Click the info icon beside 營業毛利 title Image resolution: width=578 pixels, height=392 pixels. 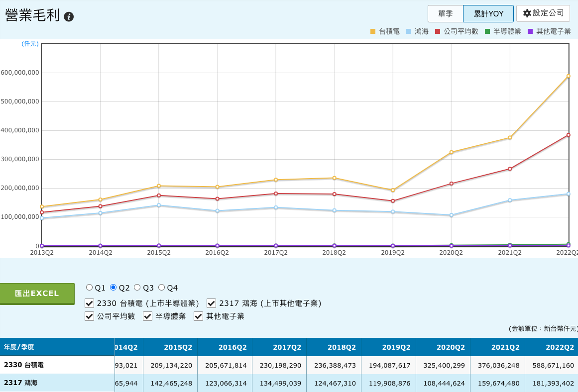[x=69, y=16]
